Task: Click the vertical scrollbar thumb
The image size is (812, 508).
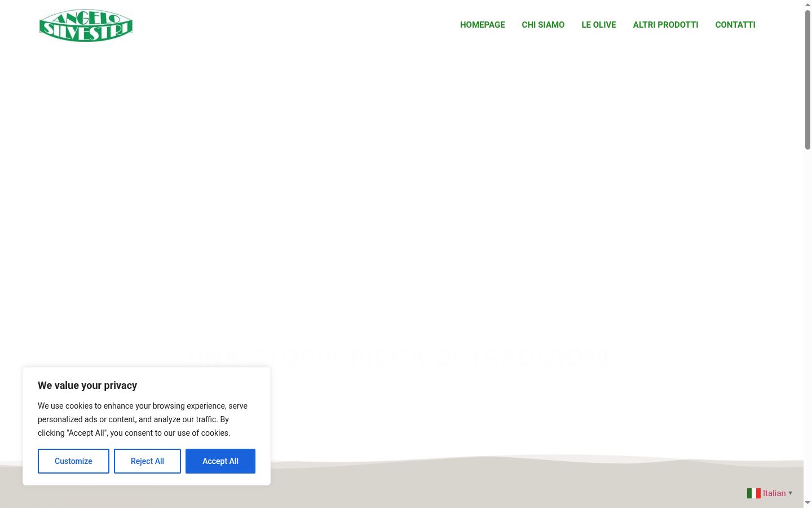Action: [807, 80]
